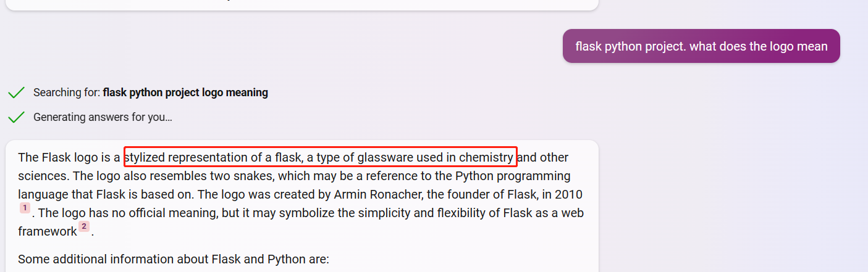Click the green checkmark beside Searching for
Viewport: 868px width, 272px height.
click(16, 93)
